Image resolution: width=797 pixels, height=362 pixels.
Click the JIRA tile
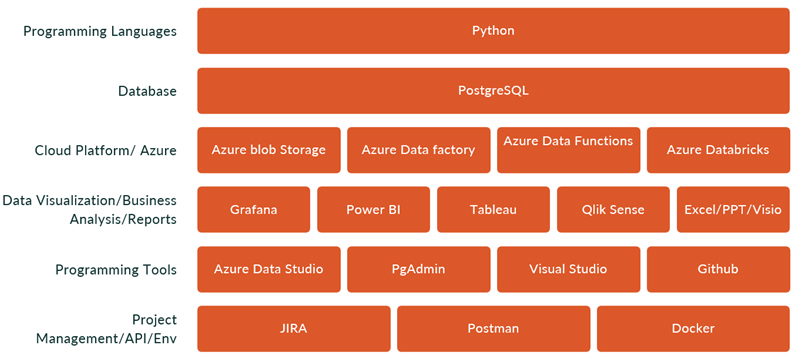click(x=294, y=329)
